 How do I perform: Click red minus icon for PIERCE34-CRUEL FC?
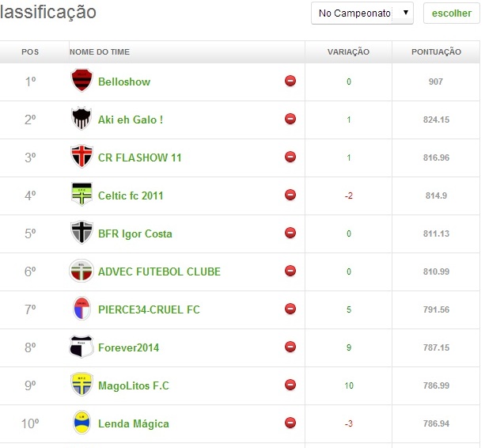pyautogui.click(x=290, y=309)
